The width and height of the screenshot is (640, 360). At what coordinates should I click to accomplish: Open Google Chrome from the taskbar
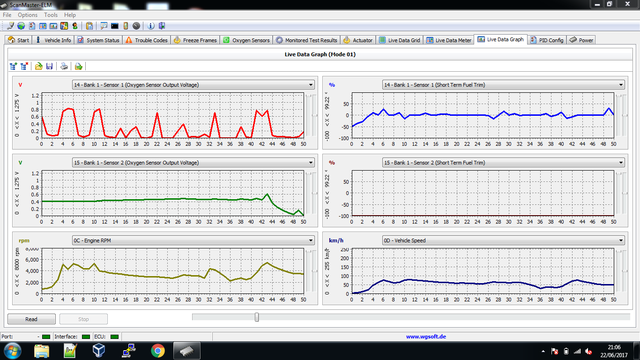tap(158, 351)
